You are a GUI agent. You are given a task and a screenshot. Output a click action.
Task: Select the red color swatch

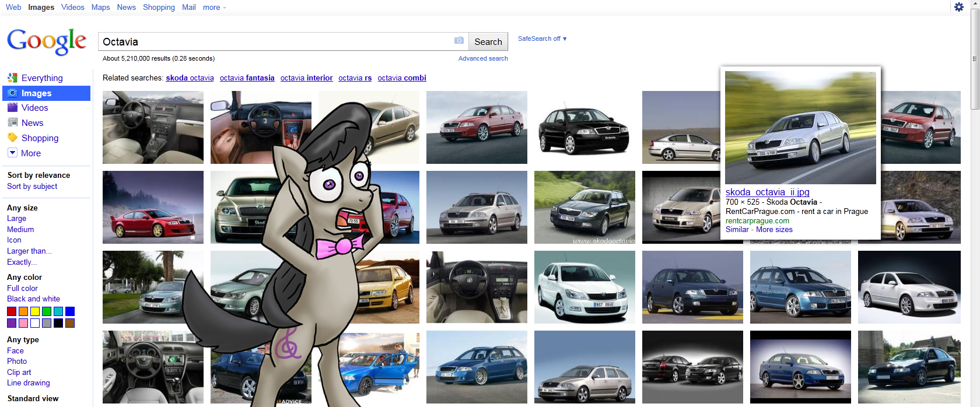(12, 311)
